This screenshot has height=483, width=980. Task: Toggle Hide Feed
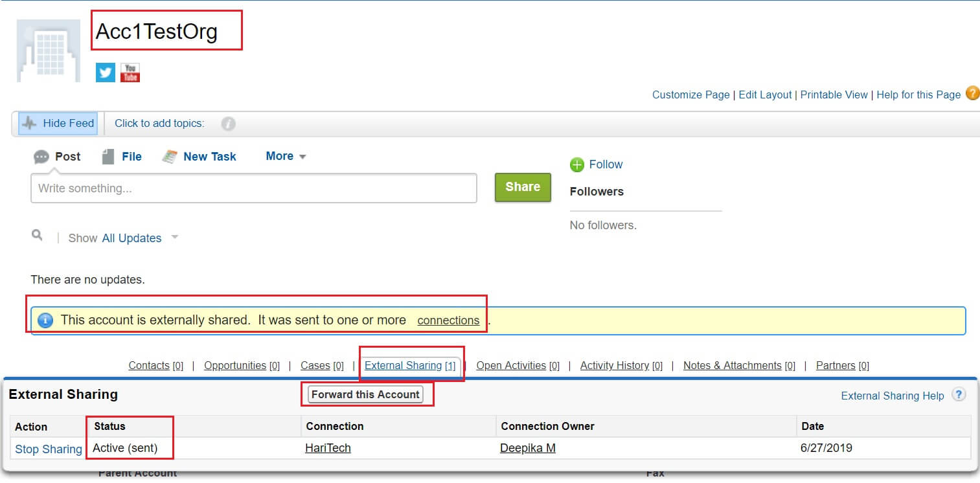click(x=58, y=122)
